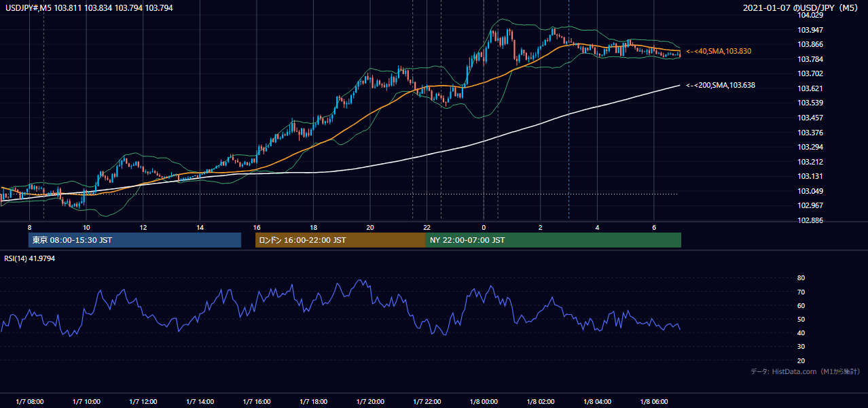868x408 pixels.
Task: Click the 1/8 04:00 time label
Action: click(x=597, y=401)
